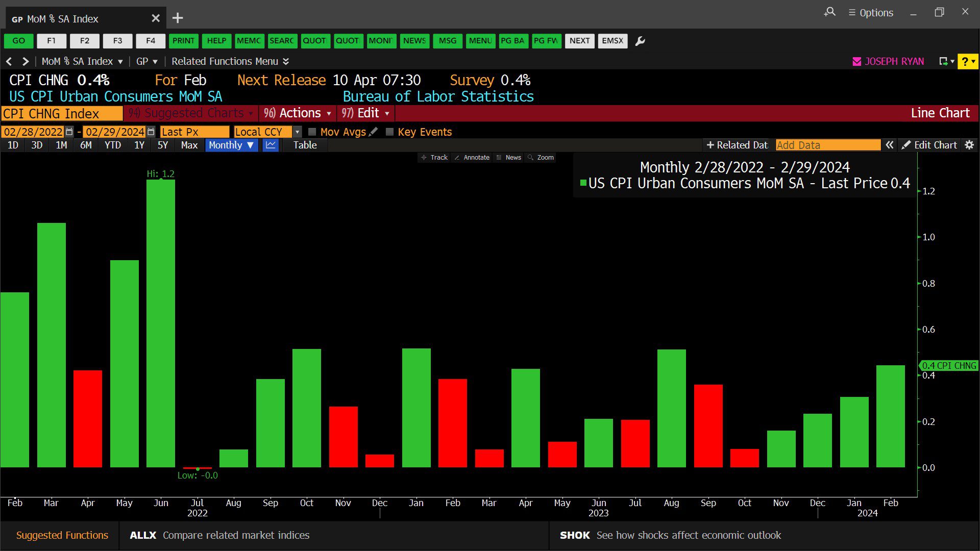980x551 pixels.
Task: Click the Related Data button
Action: 737,145
